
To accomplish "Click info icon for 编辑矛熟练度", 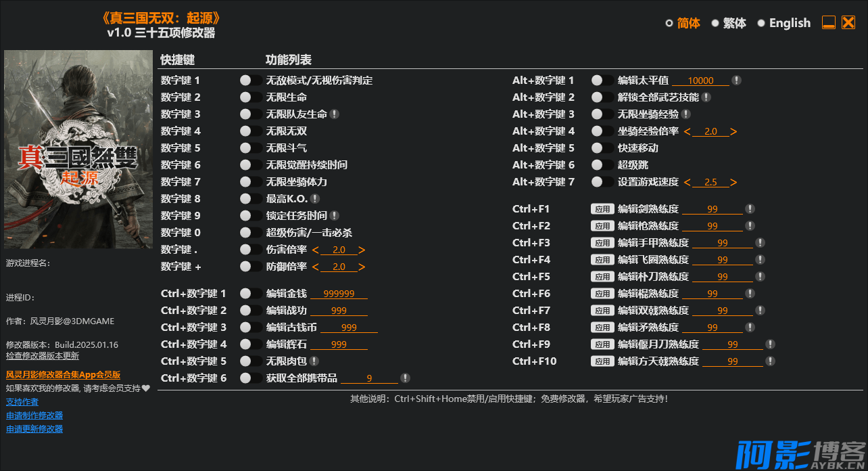I will pyautogui.click(x=750, y=328).
